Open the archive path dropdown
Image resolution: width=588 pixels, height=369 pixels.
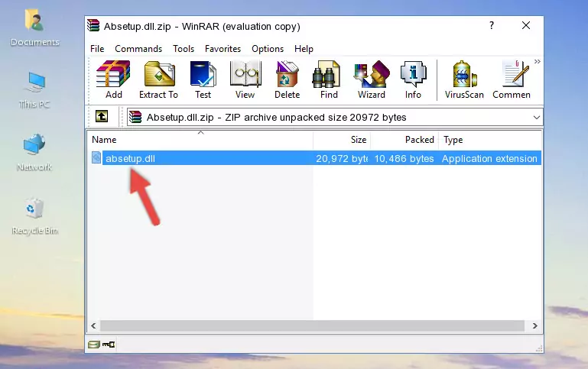click(537, 117)
